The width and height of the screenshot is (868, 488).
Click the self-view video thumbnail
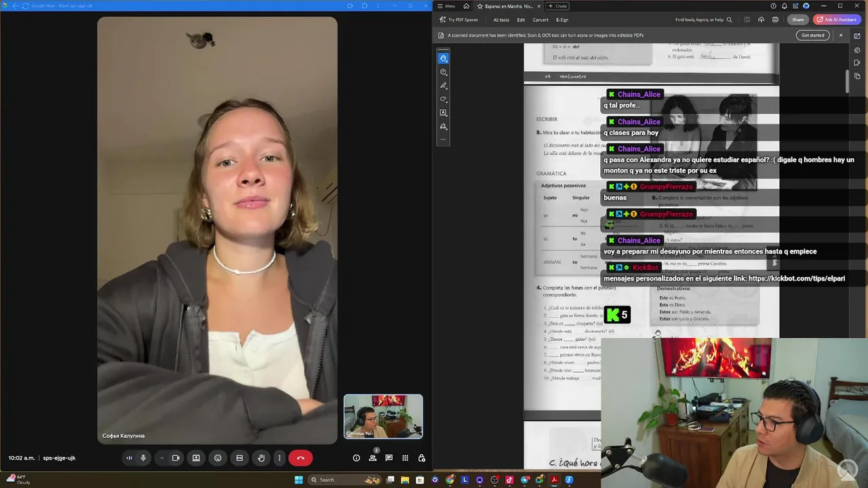[x=383, y=416]
